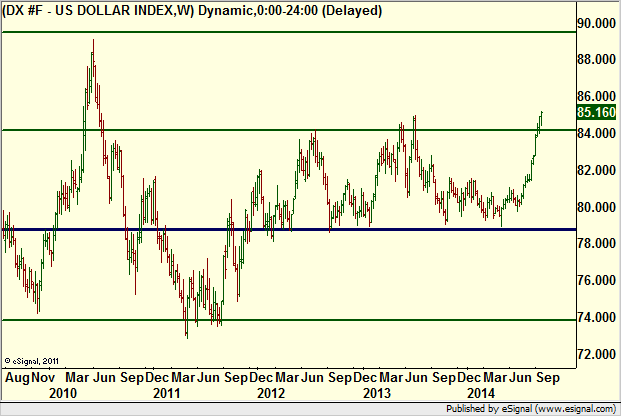
Task: Click the 78.000 price axis label
Action: pos(596,243)
